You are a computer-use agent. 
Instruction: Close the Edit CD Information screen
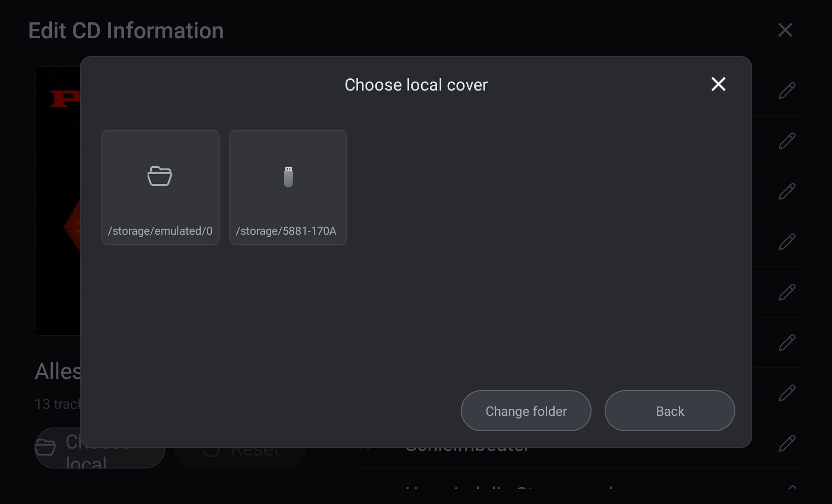[x=785, y=30]
